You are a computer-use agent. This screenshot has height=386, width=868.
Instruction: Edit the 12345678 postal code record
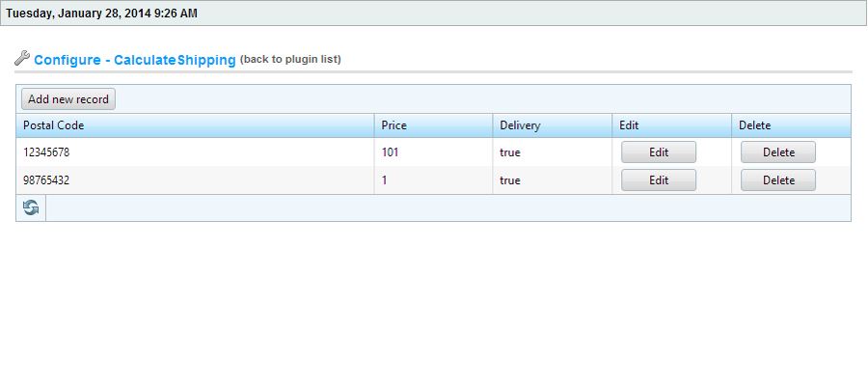click(658, 152)
